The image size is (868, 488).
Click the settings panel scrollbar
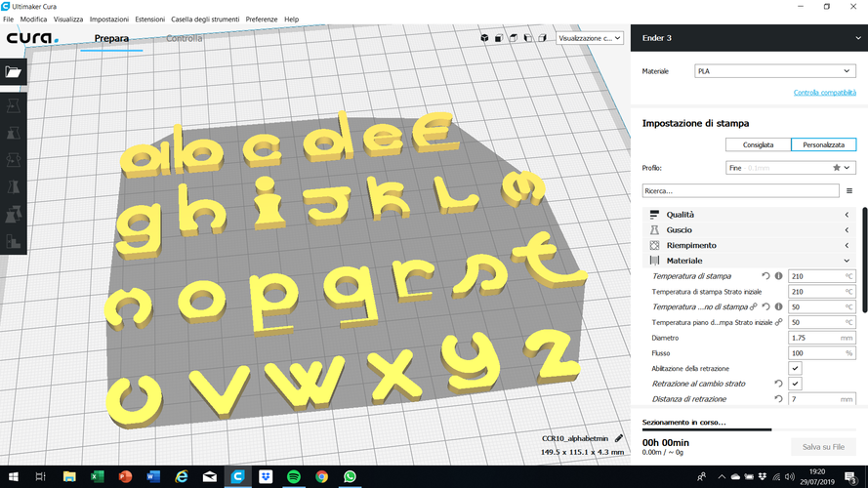pyautogui.click(x=865, y=260)
